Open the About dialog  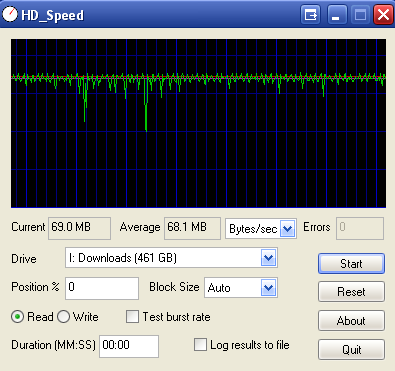click(351, 321)
